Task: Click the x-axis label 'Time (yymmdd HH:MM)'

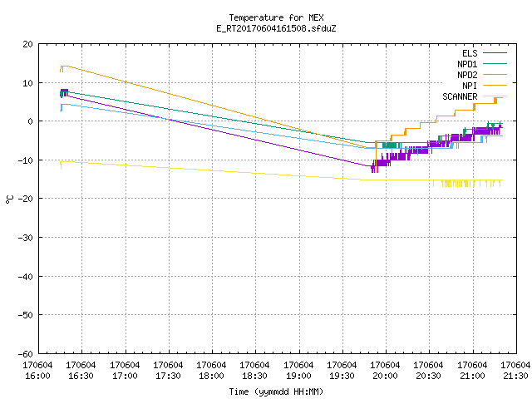Action: tap(276, 392)
